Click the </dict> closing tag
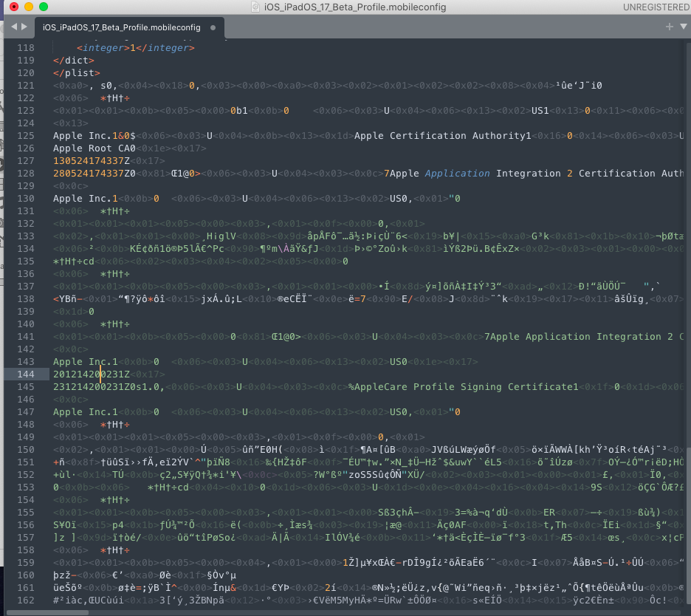The height and width of the screenshot is (616, 691). pyautogui.click(x=74, y=61)
